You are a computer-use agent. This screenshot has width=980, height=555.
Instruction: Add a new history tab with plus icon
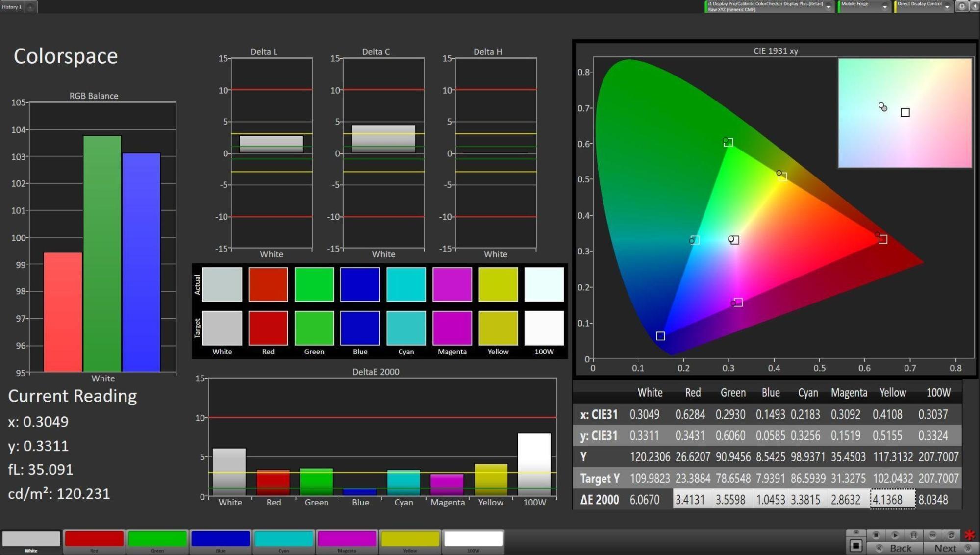(30, 7)
